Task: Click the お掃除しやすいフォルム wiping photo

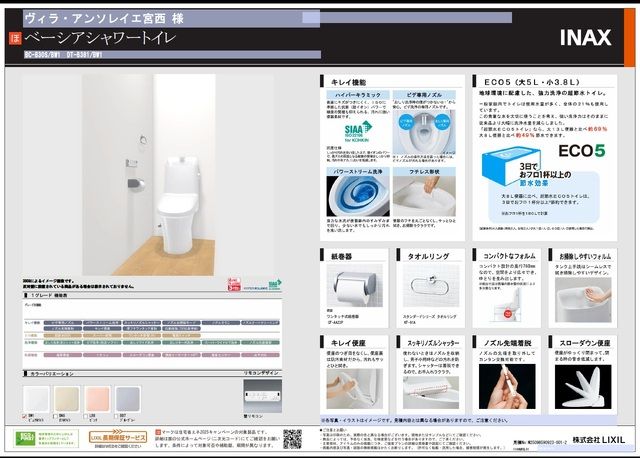Action: pos(583,299)
